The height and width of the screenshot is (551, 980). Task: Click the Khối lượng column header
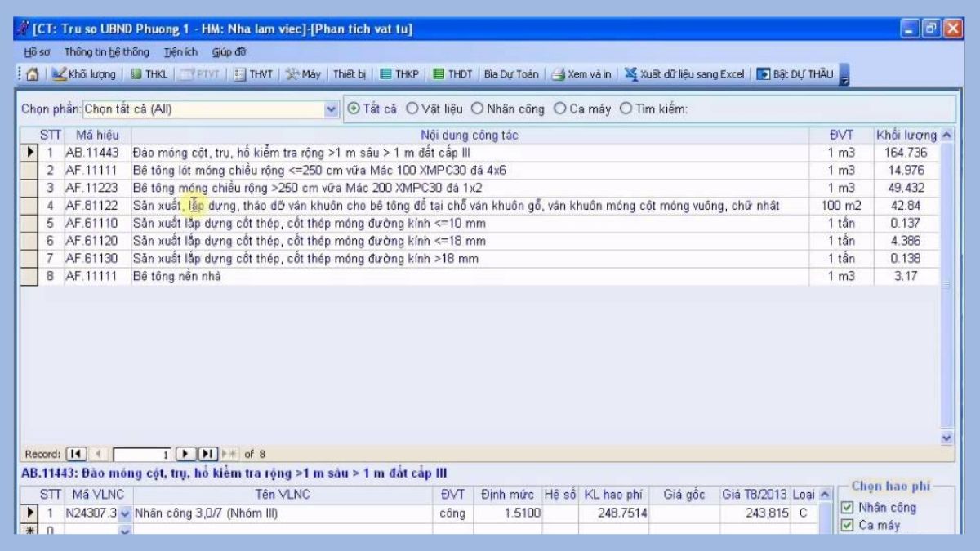(x=906, y=135)
